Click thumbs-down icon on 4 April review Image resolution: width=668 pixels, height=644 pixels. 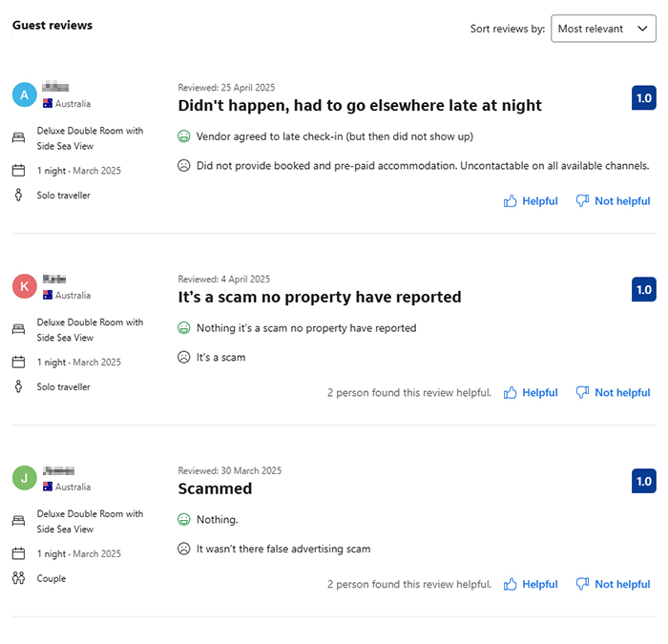click(x=582, y=393)
